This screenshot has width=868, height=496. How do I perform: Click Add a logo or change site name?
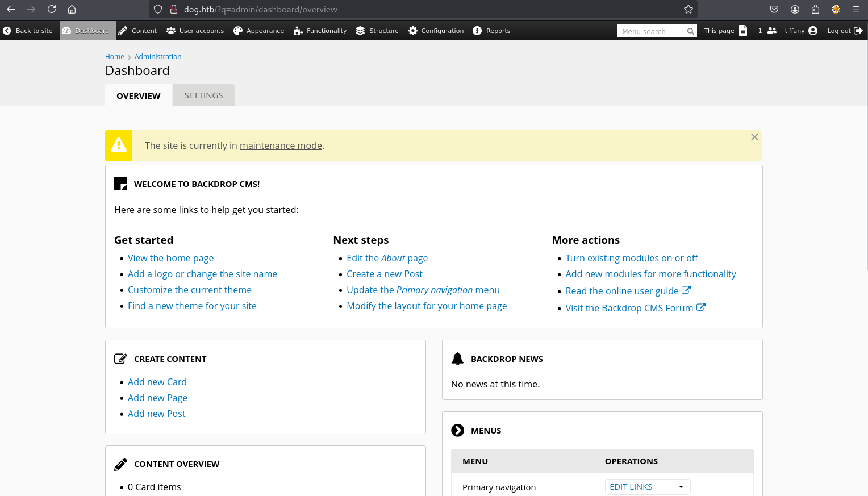coord(202,274)
